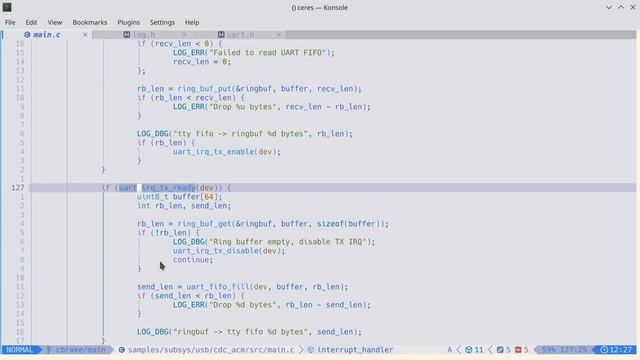640x360 pixels.
Task: Click the "Drop %u bytes" string
Action: [242, 107]
